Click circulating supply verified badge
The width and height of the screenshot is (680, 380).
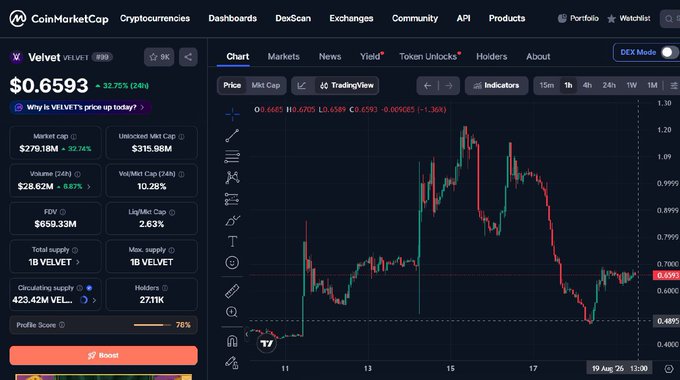[89, 288]
